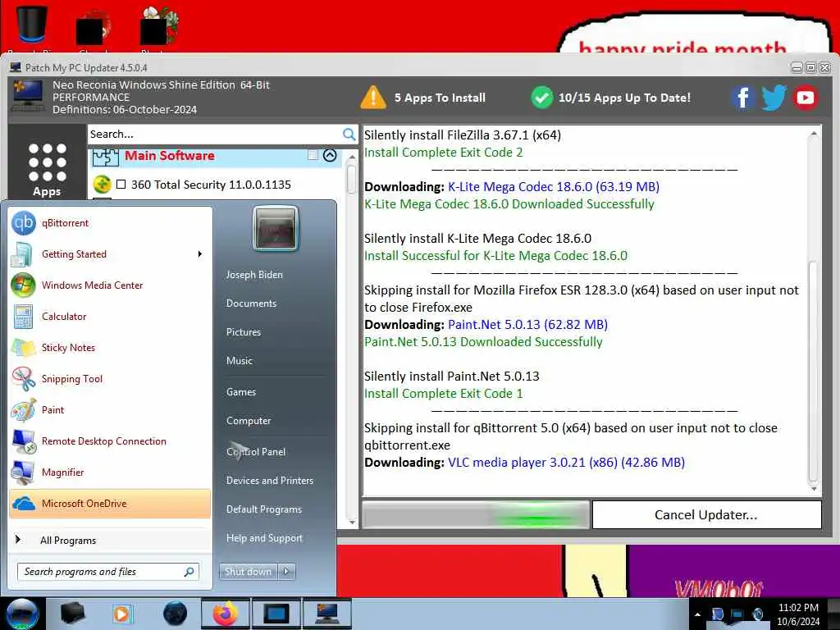
Task: Open Devices and Printers
Action: 269,481
